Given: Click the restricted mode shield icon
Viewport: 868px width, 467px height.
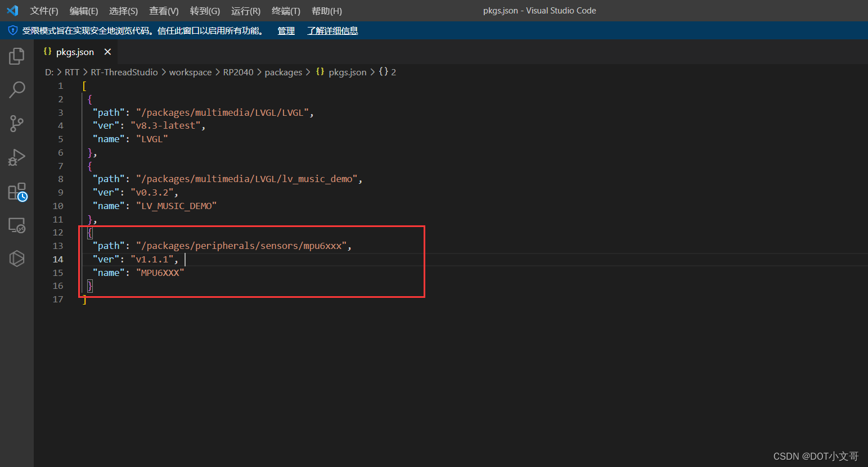Looking at the screenshot, I should (13, 30).
